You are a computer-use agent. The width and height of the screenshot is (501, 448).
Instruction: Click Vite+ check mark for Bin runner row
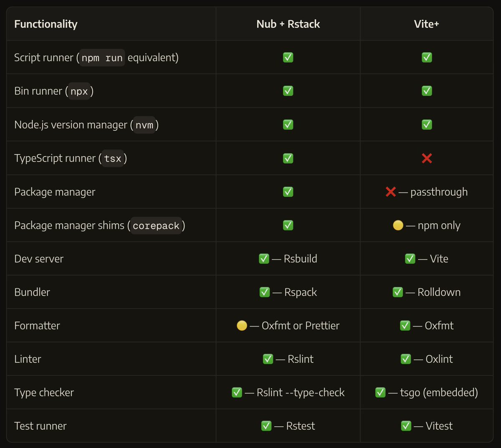427,91
